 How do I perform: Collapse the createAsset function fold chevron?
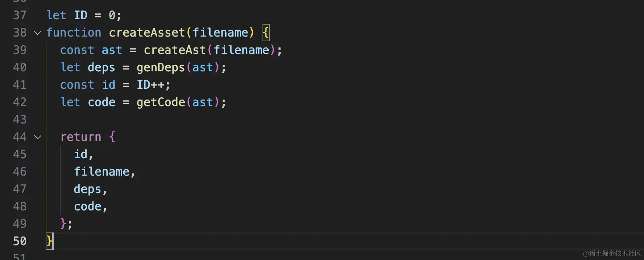pos(38,33)
